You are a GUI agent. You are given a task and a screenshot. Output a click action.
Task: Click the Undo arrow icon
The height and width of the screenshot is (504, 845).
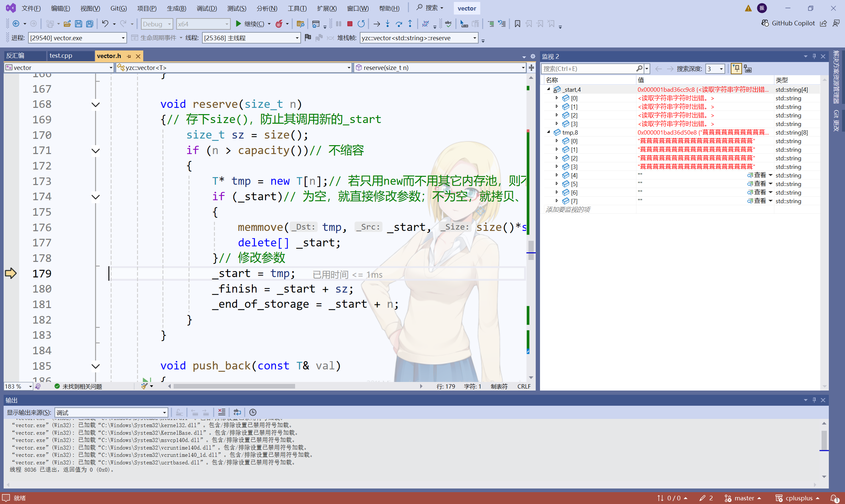point(105,24)
